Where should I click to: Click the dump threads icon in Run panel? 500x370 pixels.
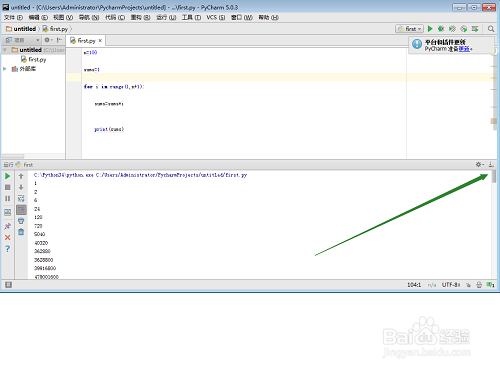coord(7,212)
